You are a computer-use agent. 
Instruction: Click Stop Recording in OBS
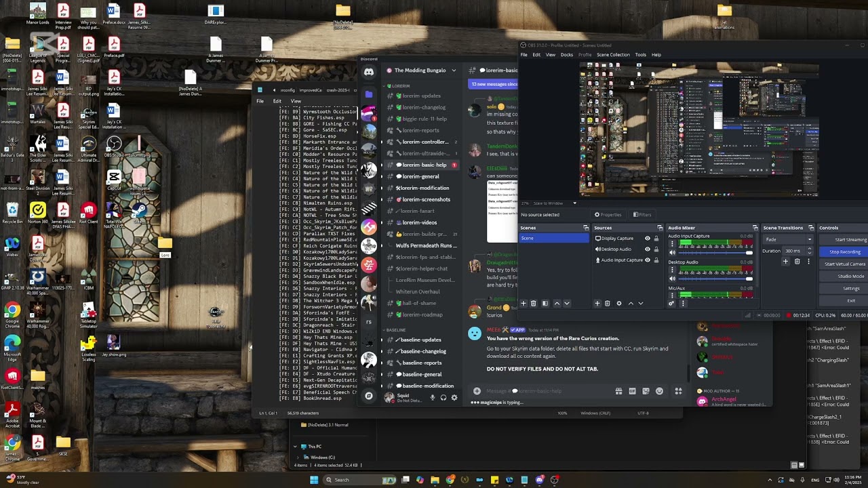844,251
